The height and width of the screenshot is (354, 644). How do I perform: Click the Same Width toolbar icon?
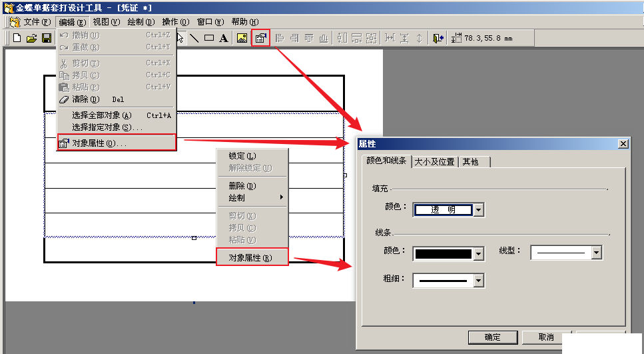tap(342, 38)
